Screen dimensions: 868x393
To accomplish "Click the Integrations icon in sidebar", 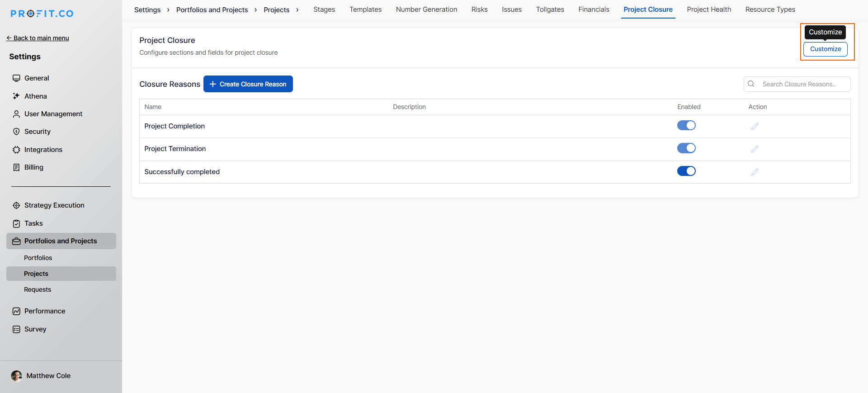I will 16,150.
